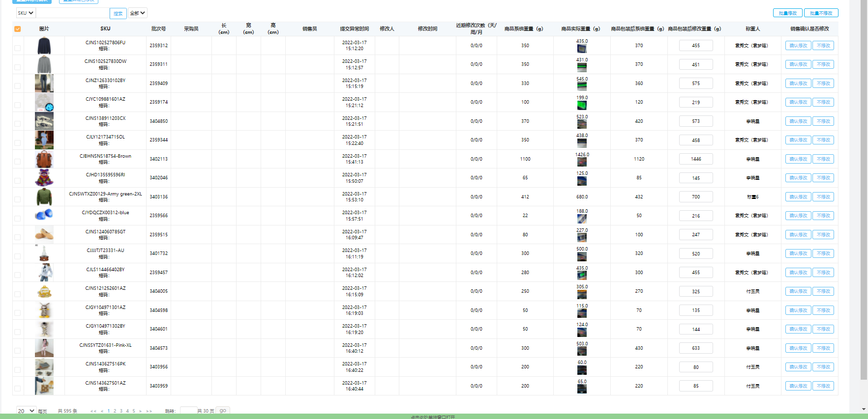
Task: View weight photo under 503.0 value
Action: click(582, 351)
